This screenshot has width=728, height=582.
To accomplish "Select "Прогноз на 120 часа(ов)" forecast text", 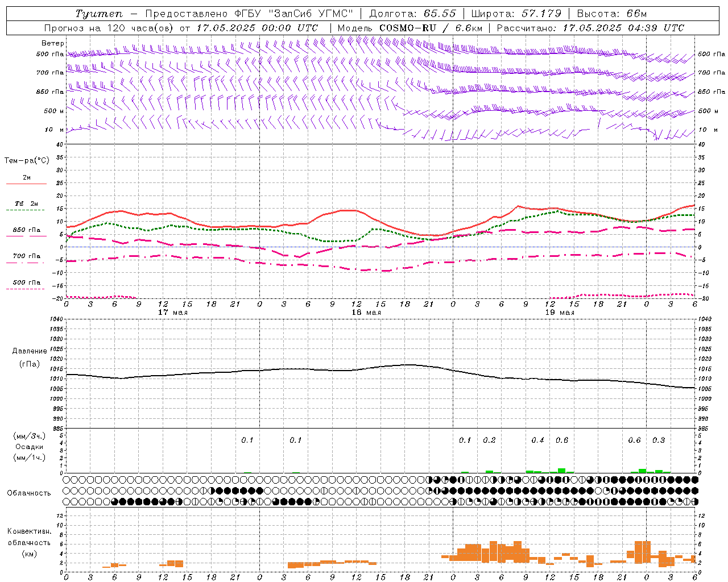I will [110, 27].
